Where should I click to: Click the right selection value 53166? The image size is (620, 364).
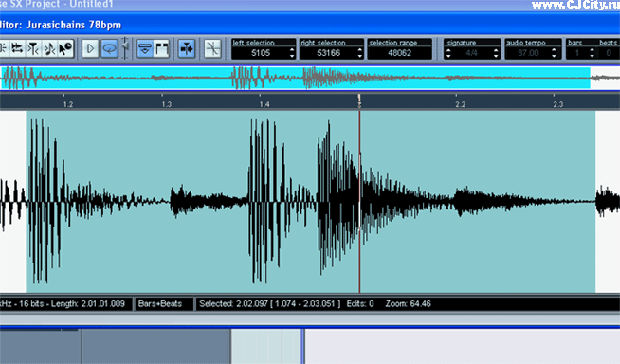(328, 53)
